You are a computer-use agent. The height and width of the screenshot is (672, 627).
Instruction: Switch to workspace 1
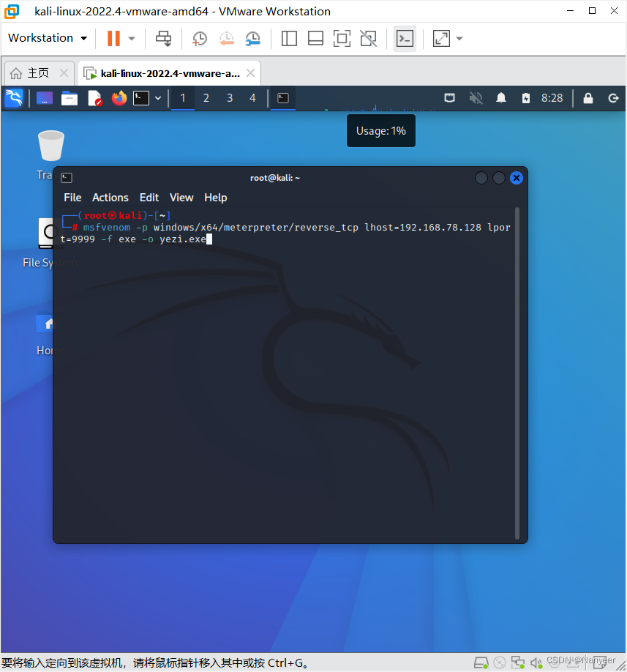pyautogui.click(x=183, y=98)
